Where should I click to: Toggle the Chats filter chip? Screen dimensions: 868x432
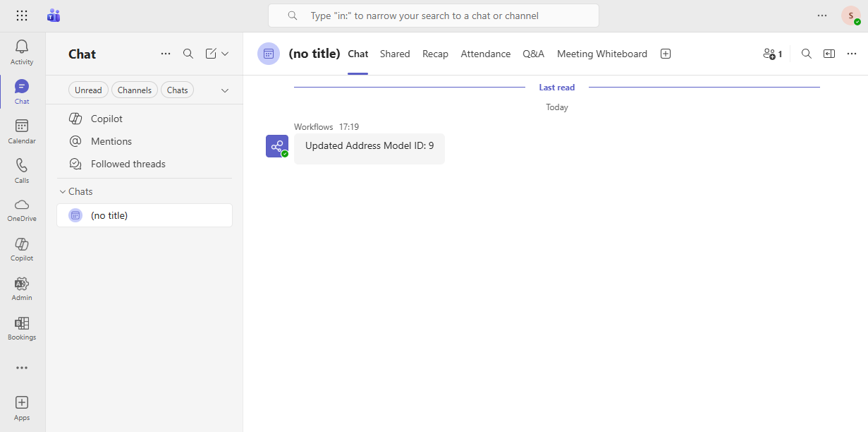coord(177,90)
